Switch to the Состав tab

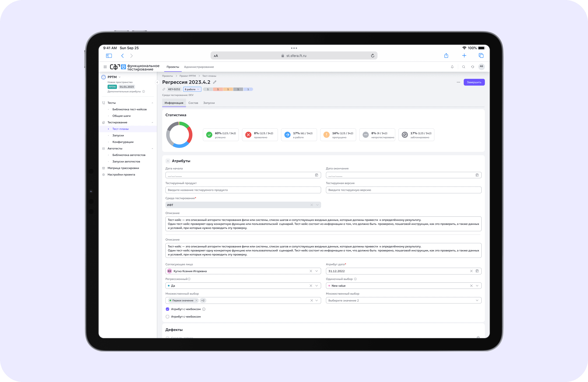click(x=193, y=103)
